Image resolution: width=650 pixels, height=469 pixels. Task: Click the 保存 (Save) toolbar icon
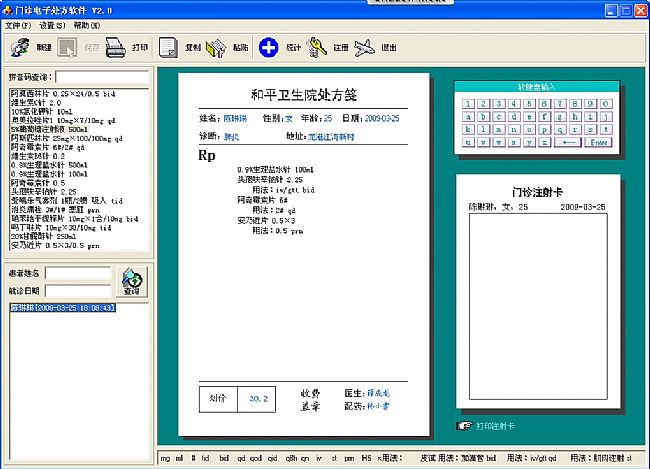point(66,46)
